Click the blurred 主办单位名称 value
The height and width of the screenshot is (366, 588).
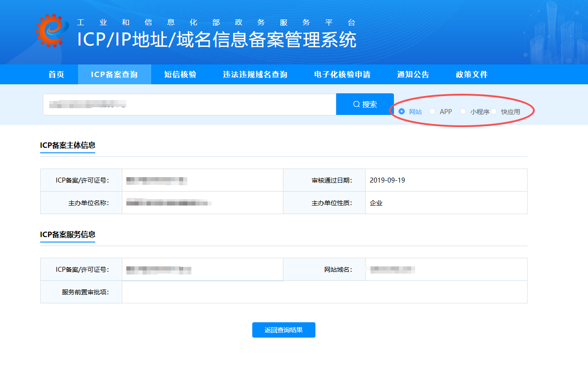click(169, 203)
